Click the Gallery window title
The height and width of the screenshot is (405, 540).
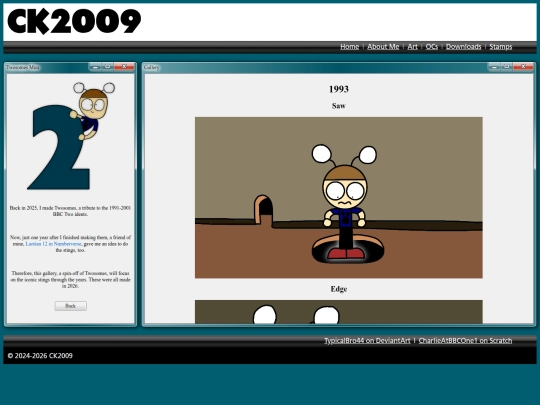pyautogui.click(x=152, y=67)
